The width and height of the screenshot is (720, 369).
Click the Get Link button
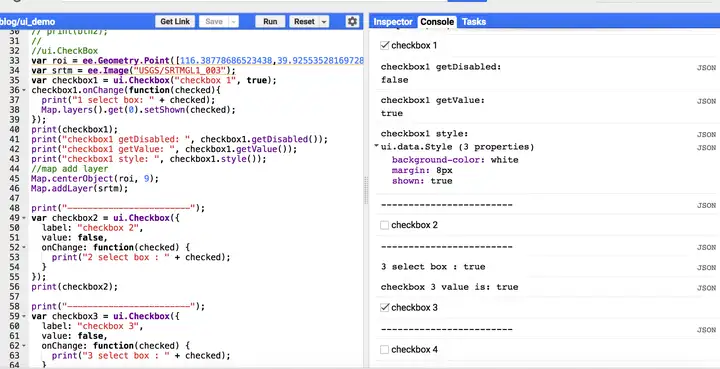pyautogui.click(x=175, y=22)
